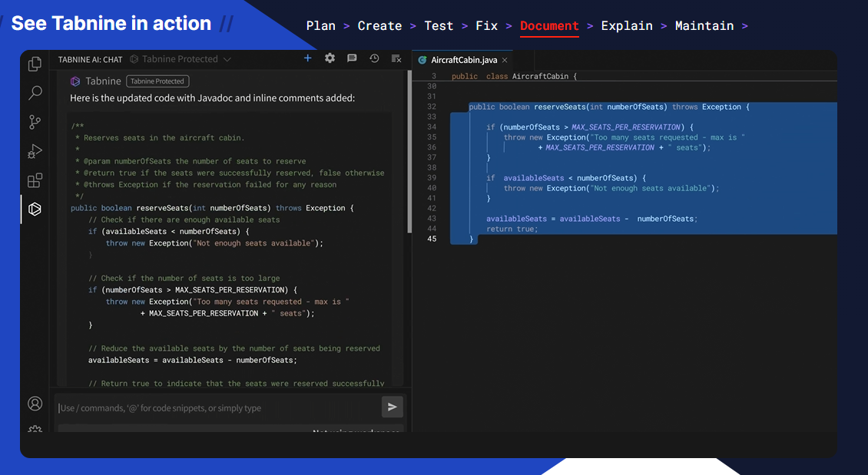The height and width of the screenshot is (475, 868).
Task: Click the feedback speech bubble icon
Action: (x=352, y=58)
